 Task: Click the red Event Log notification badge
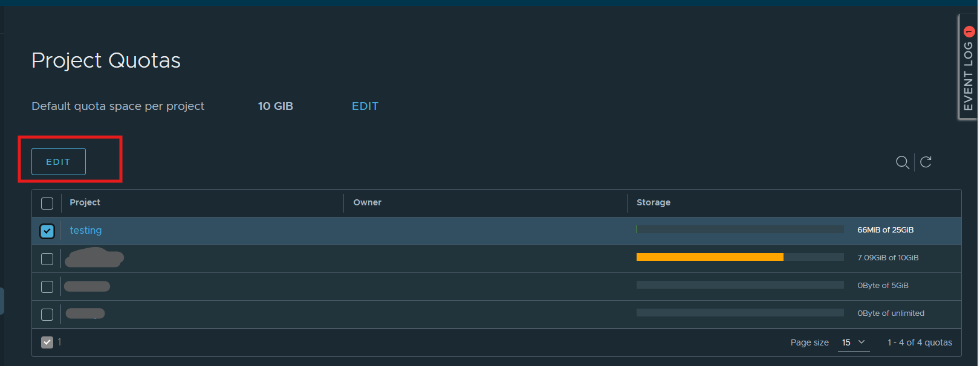pyautogui.click(x=969, y=31)
